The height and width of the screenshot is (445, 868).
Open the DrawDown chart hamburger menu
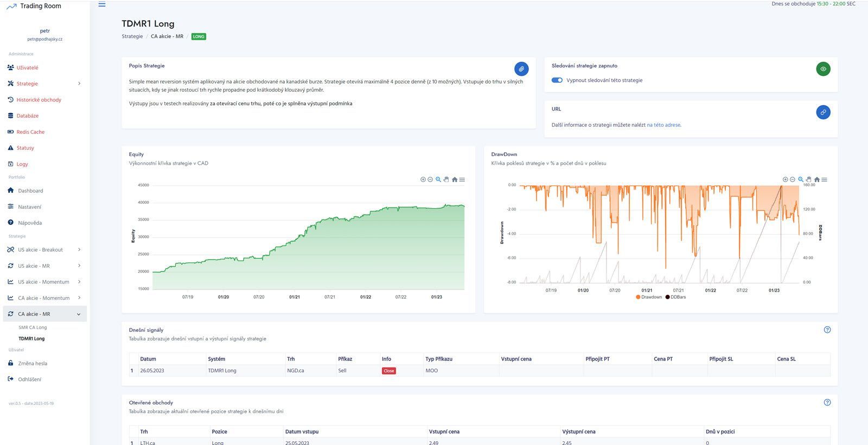point(825,179)
